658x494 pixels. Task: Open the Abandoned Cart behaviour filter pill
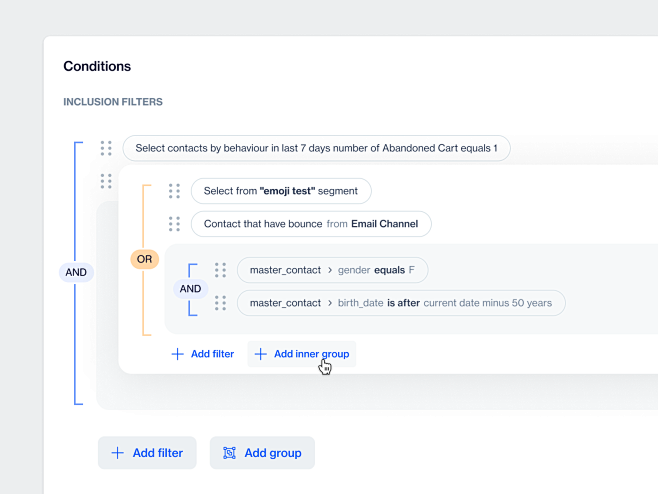pyautogui.click(x=316, y=148)
